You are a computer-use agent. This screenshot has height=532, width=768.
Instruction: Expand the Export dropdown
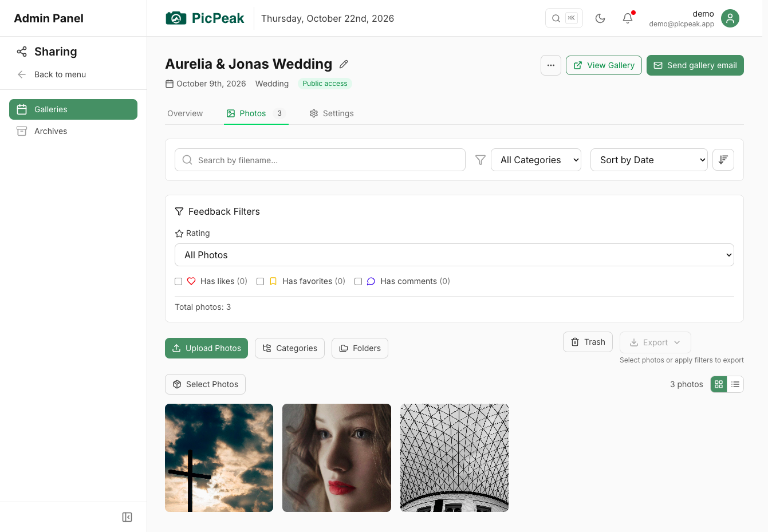click(x=655, y=342)
